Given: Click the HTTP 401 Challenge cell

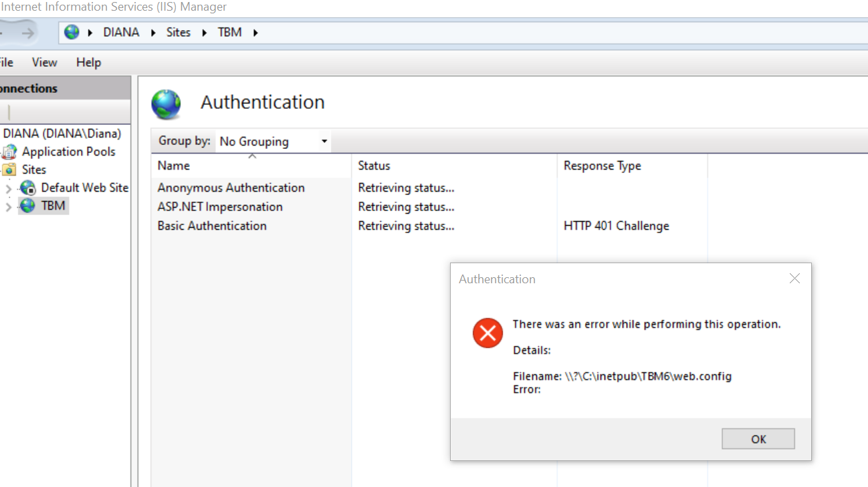Looking at the screenshot, I should click(616, 226).
